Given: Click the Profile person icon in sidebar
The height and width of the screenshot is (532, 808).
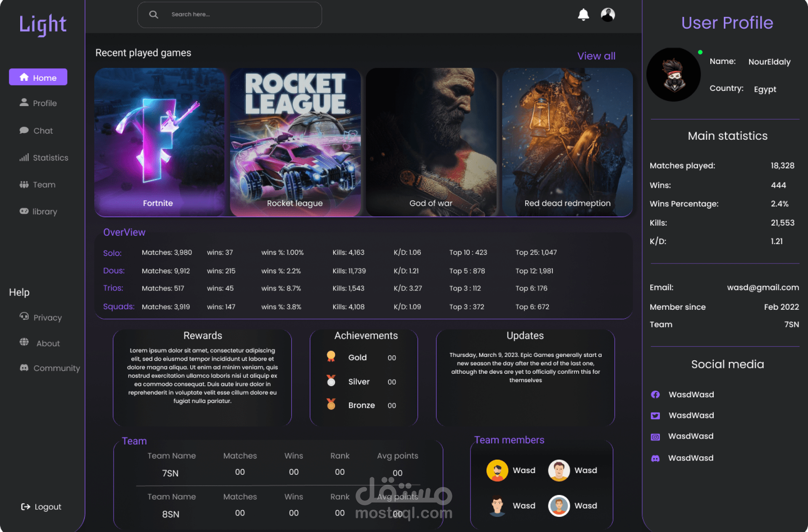Looking at the screenshot, I should click(x=24, y=102).
